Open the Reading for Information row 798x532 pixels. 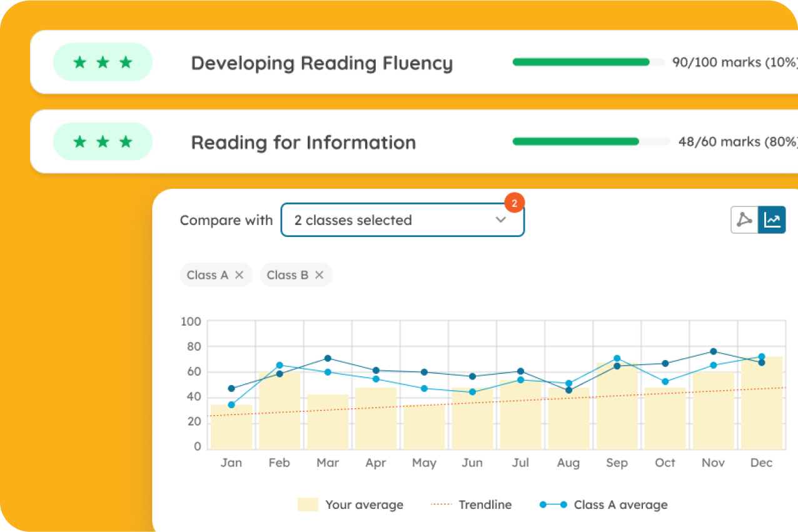tap(303, 143)
